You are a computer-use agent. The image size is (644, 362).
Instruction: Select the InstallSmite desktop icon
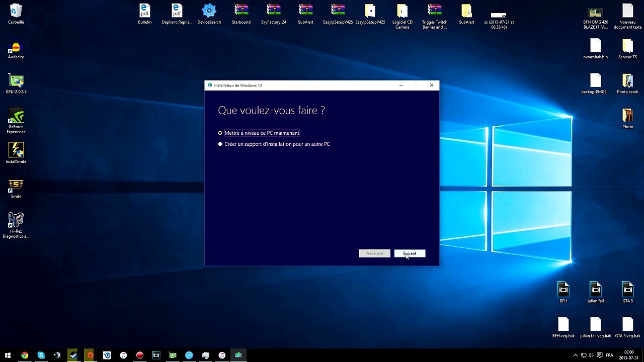tap(16, 153)
